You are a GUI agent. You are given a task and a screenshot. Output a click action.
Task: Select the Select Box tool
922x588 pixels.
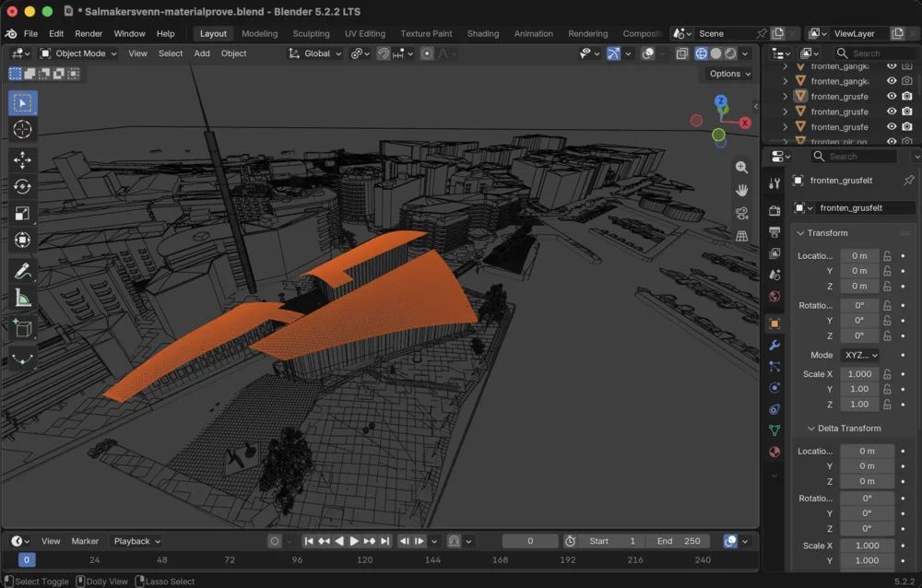pos(22,103)
